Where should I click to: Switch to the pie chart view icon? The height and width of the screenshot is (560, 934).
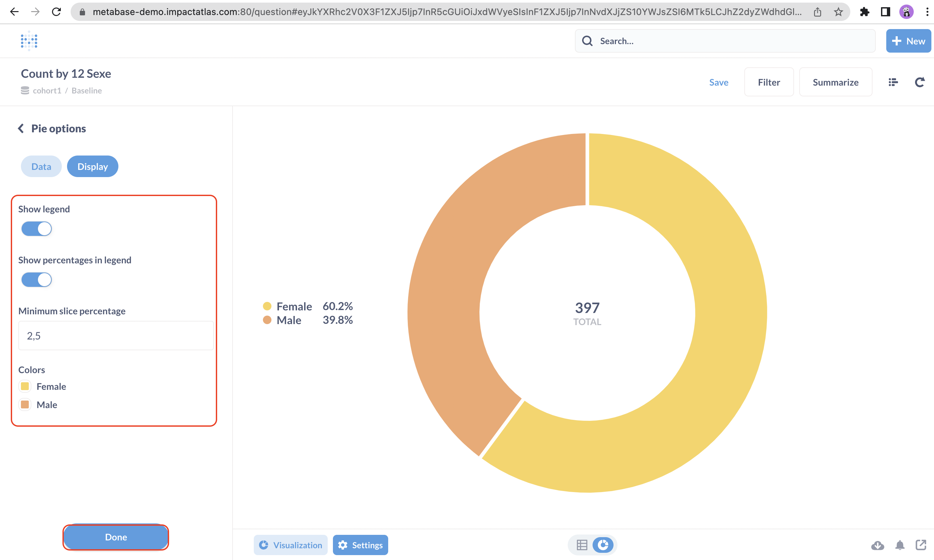(x=603, y=545)
